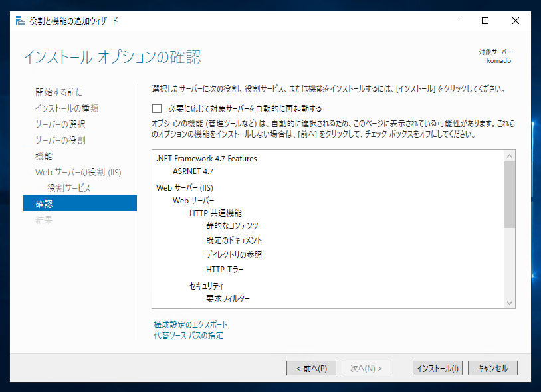Select the HTTP エラー entry
541x392 pixels.
225,269
